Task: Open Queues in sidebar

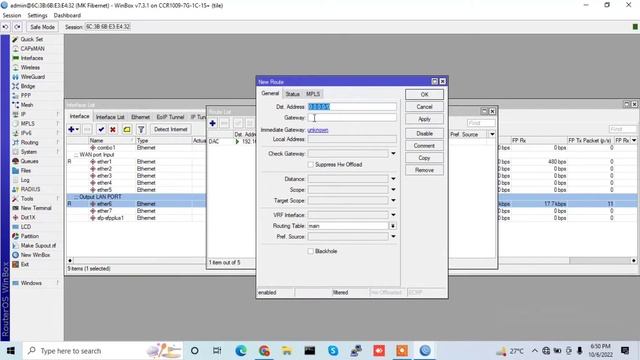Action: coord(29,161)
